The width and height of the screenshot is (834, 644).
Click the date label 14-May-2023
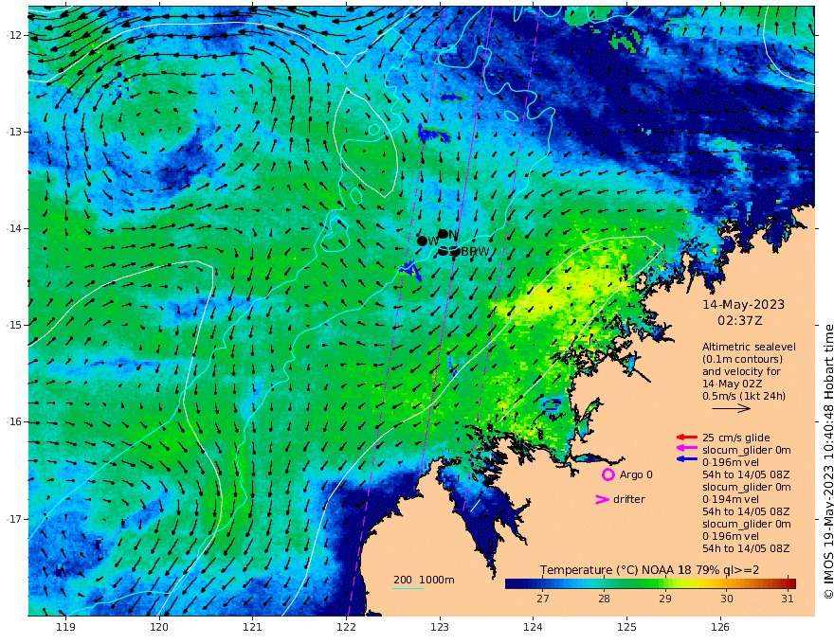coord(743,304)
